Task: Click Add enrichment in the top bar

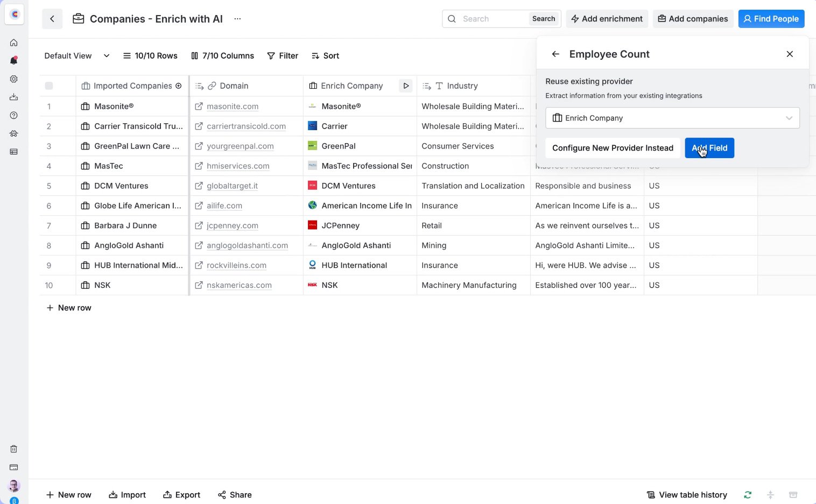Action: tap(607, 18)
